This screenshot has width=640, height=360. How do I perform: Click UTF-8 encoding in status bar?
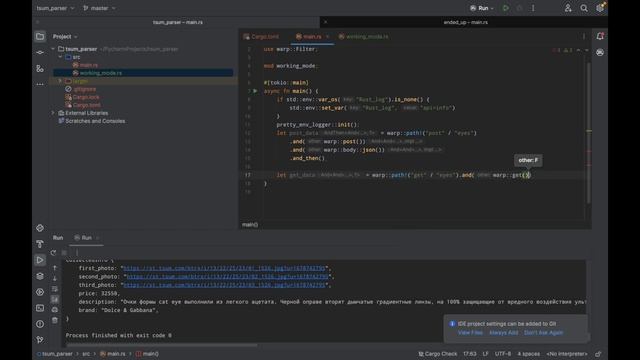[503, 354]
